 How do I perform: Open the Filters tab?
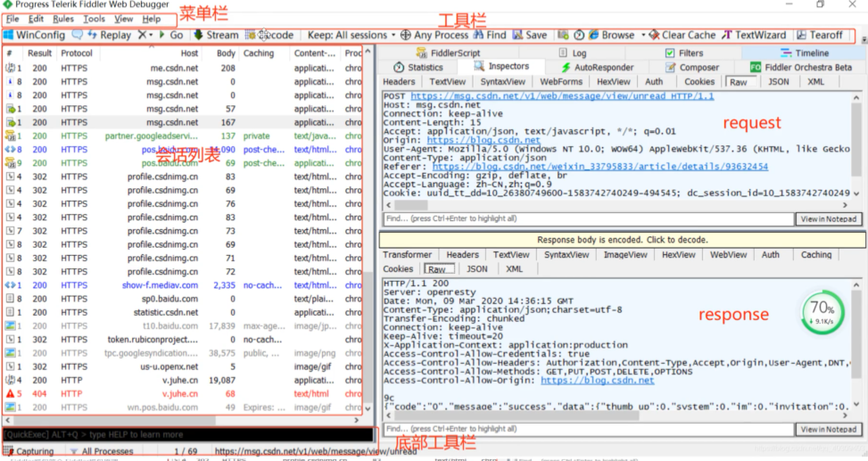(684, 54)
